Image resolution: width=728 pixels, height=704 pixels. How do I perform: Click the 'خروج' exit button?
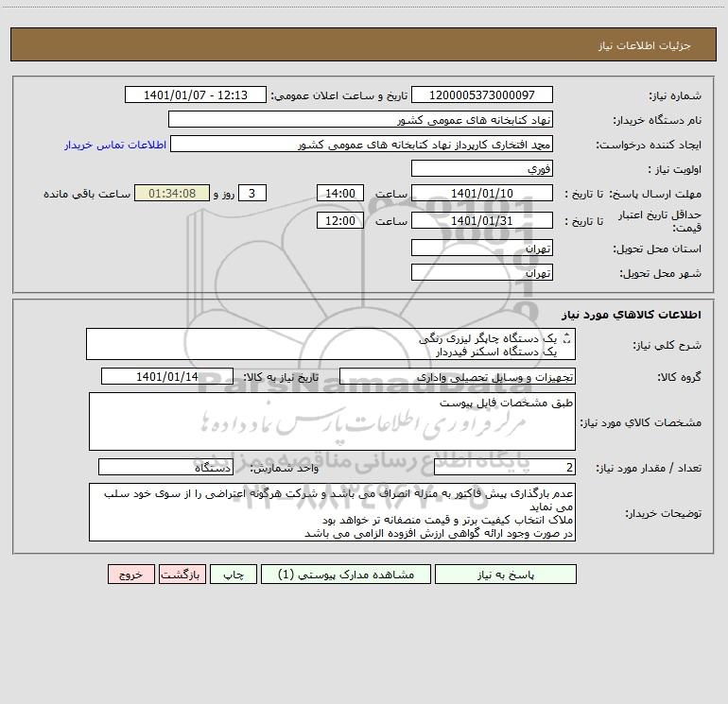click(x=130, y=575)
